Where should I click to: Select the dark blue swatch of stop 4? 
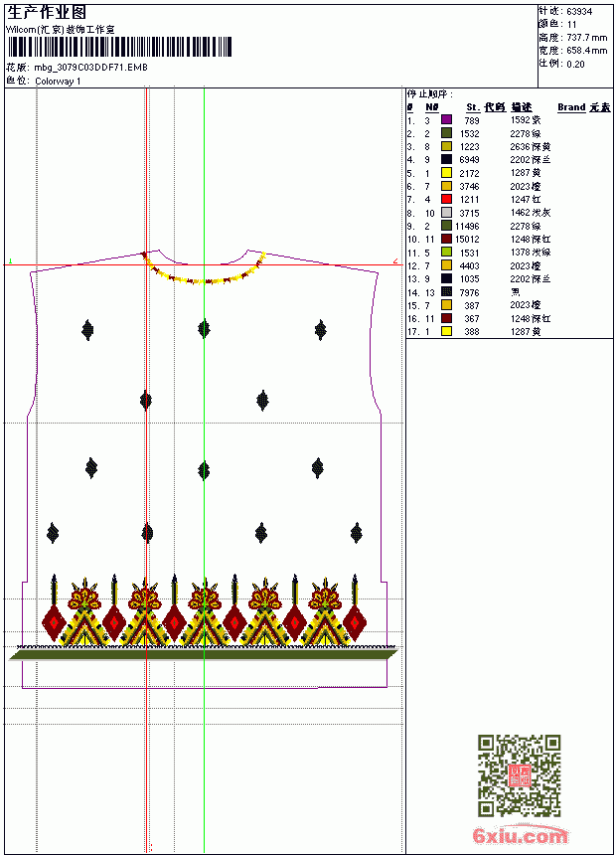click(446, 159)
